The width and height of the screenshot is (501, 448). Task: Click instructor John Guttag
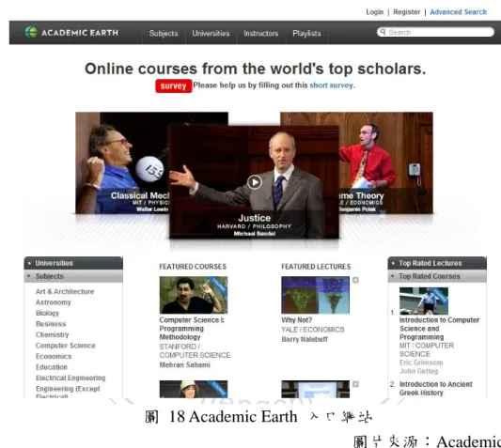tap(418, 371)
